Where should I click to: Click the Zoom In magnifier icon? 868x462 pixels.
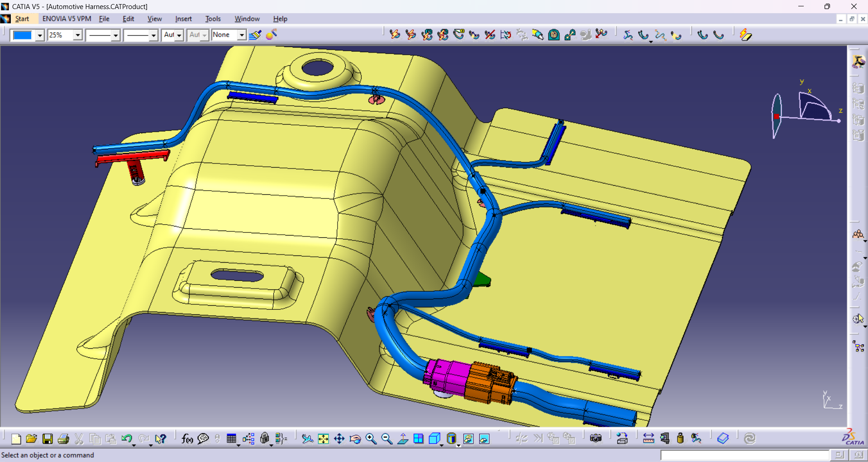click(x=371, y=438)
